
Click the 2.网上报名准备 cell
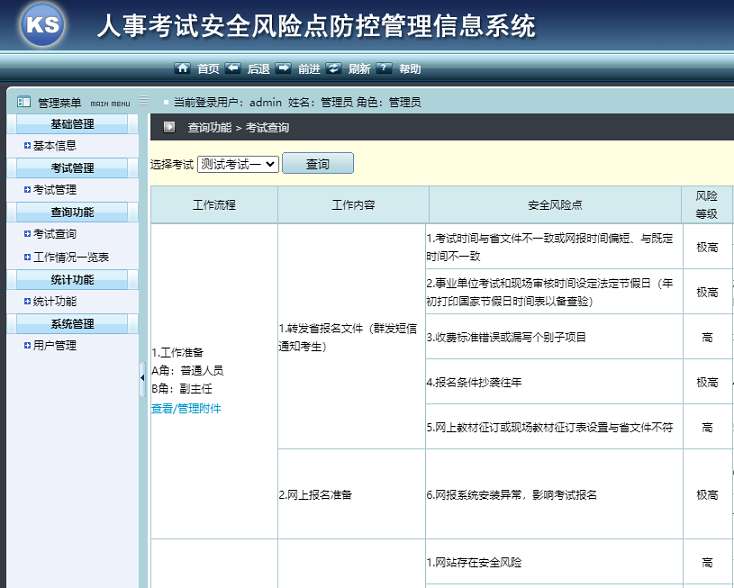[352, 494]
